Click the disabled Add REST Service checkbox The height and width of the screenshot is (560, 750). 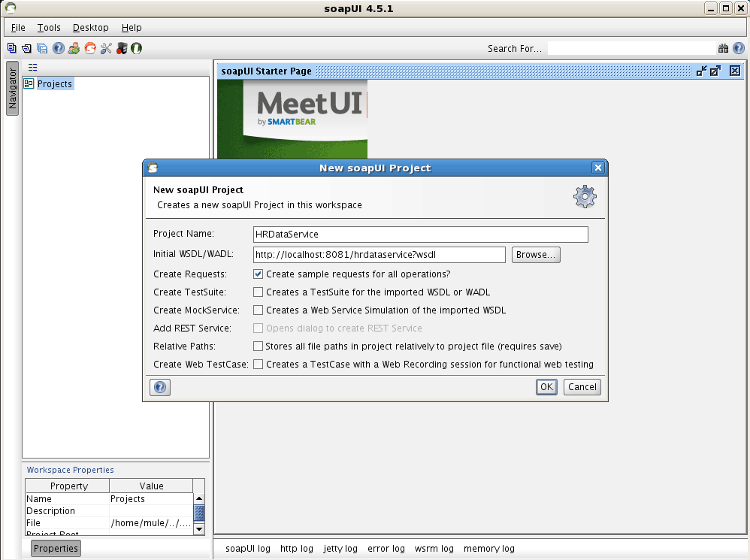pyautogui.click(x=259, y=328)
